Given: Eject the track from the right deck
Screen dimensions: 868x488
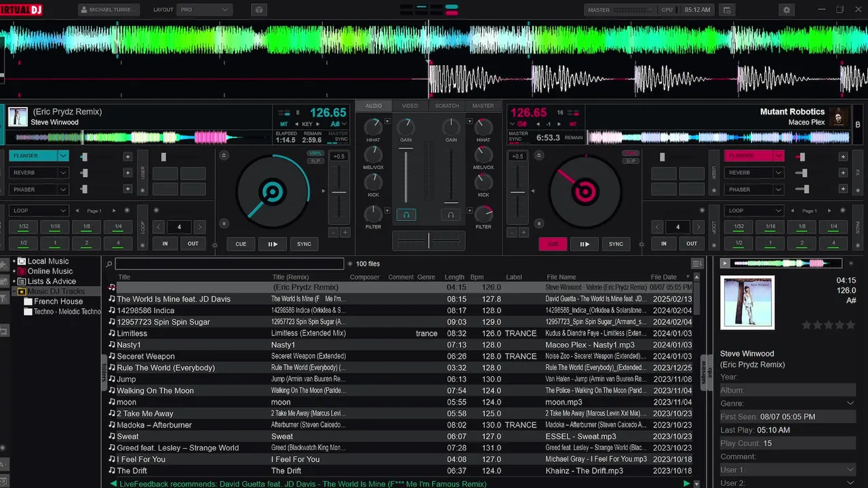Looking at the screenshot, I should tap(539, 156).
